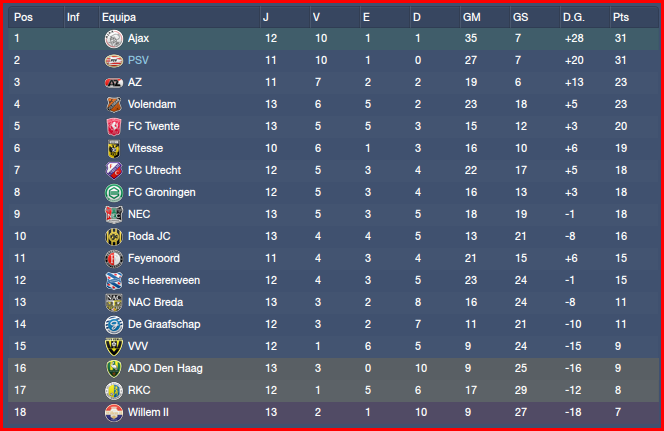Open the FC Utrecht team name

pos(154,170)
